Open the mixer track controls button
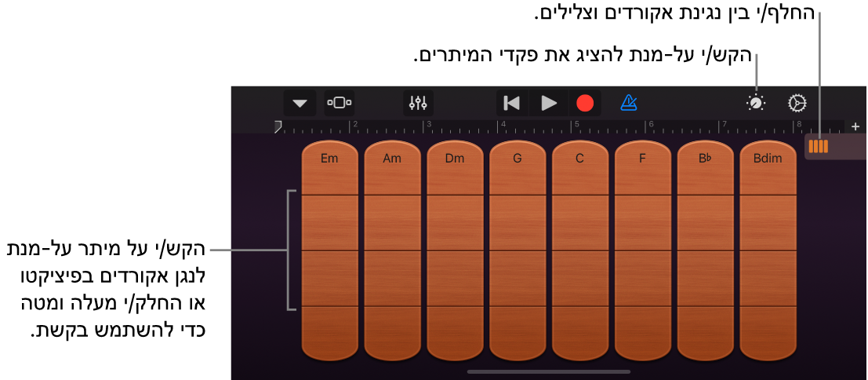The image size is (868, 380). pos(418,103)
